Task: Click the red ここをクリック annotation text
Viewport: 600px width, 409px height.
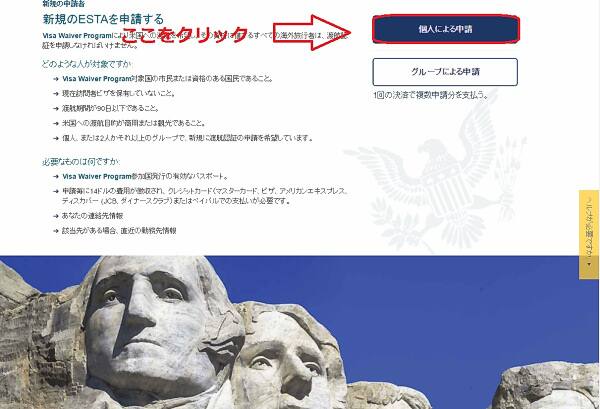Action: pos(185,34)
